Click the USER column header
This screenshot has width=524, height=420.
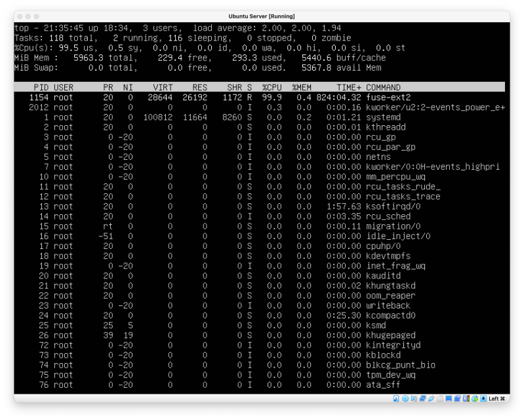tap(64, 87)
